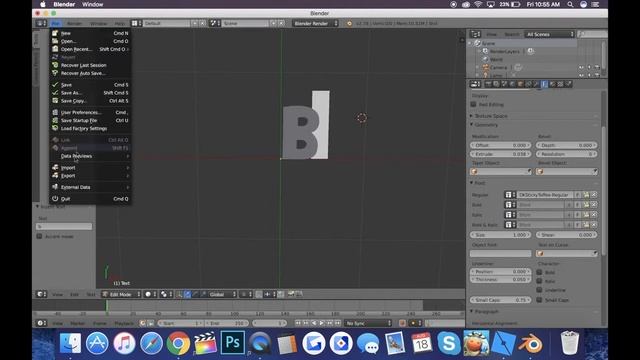
Task: Adjust the Offset value field
Action: 500,145
